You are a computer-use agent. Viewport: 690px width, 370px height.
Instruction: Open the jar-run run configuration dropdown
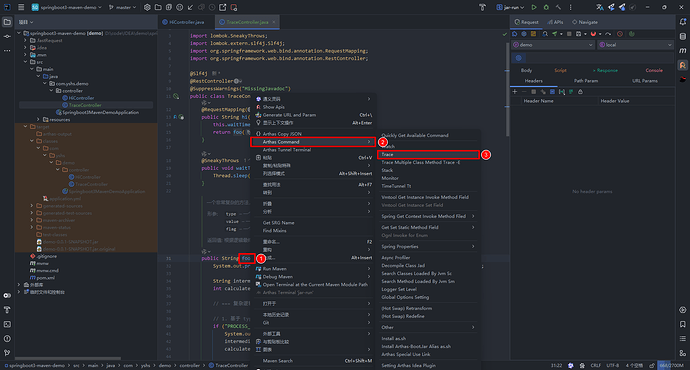click(x=510, y=7)
